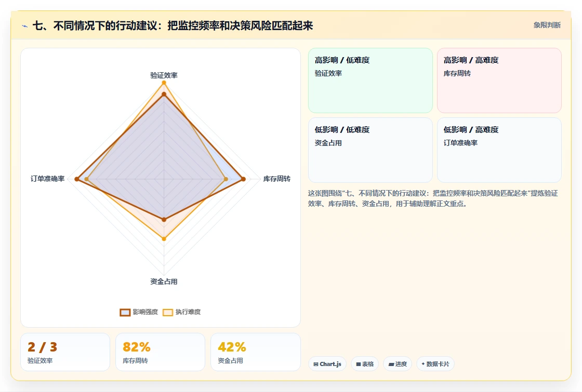Select the orange 执行难度 point on 库存周转 axis
This screenshot has height=392, width=582.
(x=226, y=179)
